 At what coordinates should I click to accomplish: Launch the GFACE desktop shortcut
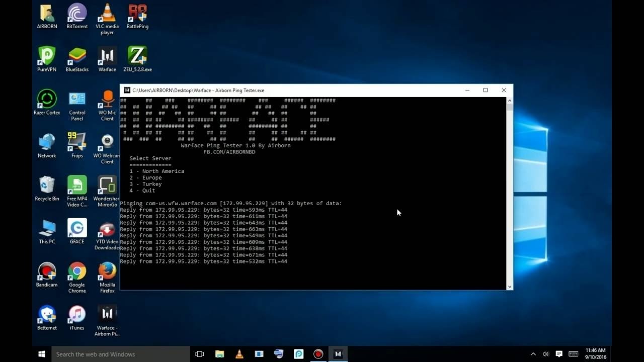point(77,232)
